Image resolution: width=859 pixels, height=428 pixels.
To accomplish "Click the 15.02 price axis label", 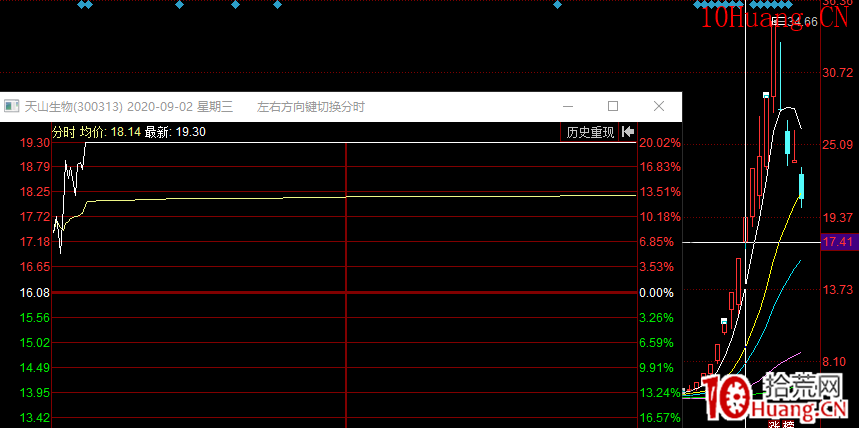I will coord(35,343).
